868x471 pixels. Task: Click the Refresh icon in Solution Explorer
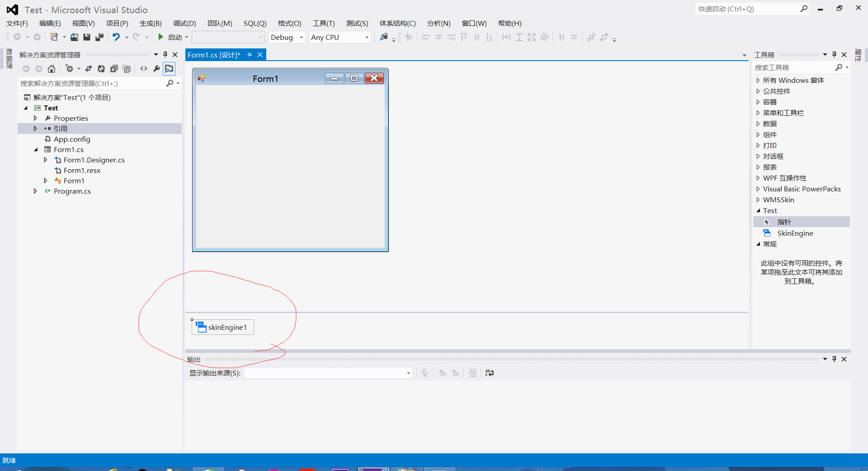[101, 69]
